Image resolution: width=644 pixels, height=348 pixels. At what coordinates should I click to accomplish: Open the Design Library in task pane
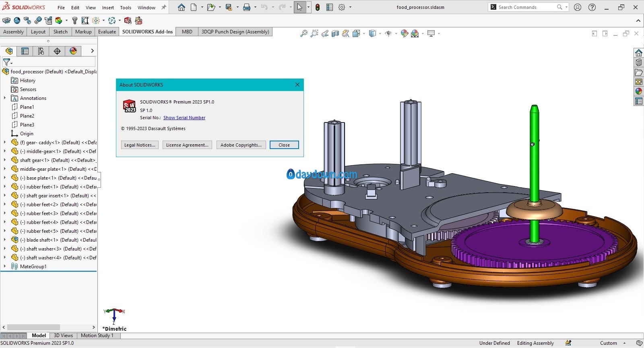[639, 62]
